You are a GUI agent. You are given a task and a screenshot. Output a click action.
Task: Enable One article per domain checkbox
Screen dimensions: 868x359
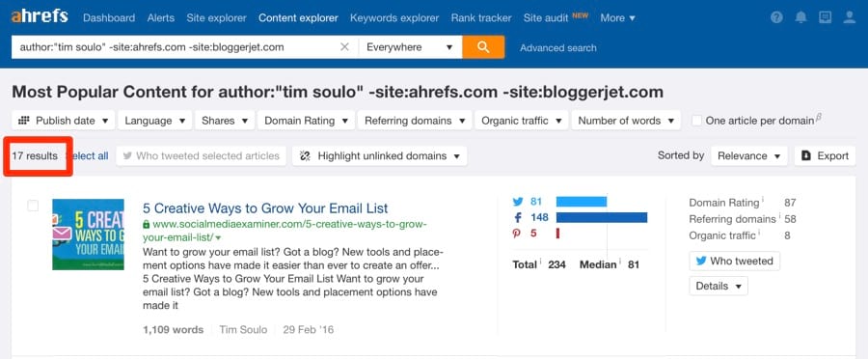(697, 121)
